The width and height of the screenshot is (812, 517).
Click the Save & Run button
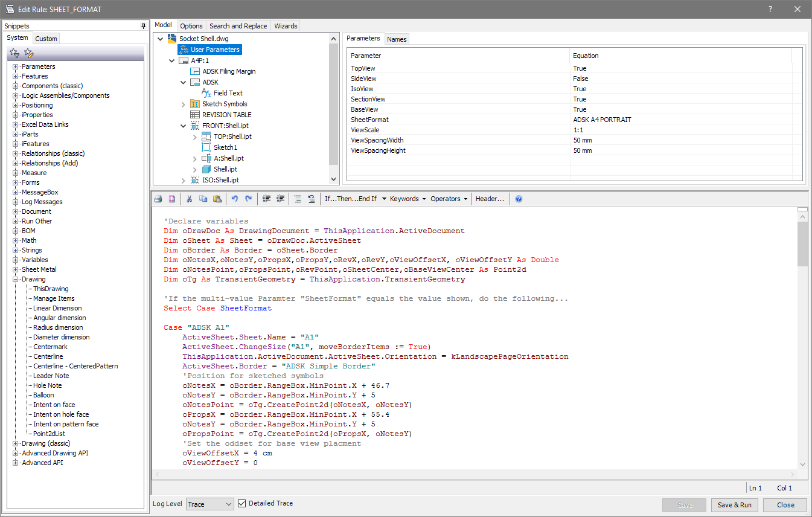734,505
